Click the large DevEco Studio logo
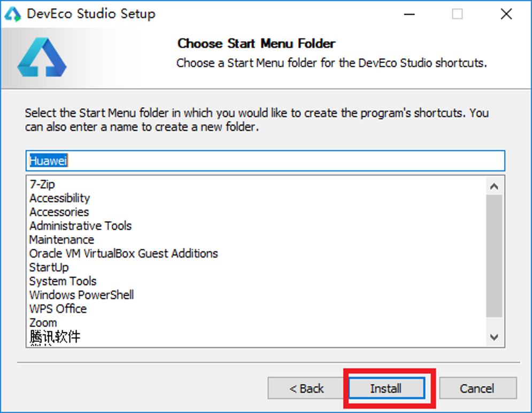The image size is (532, 413). 42,58
